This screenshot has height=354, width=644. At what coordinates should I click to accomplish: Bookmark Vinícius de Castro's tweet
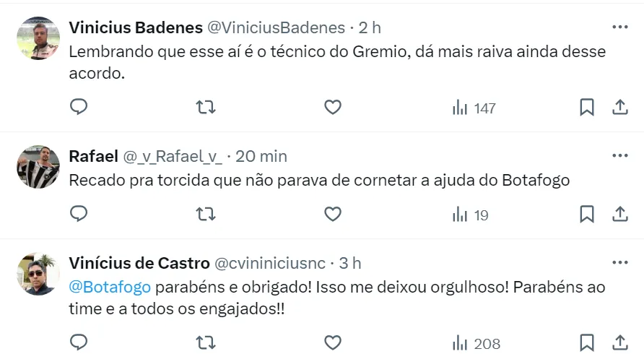click(587, 342)
